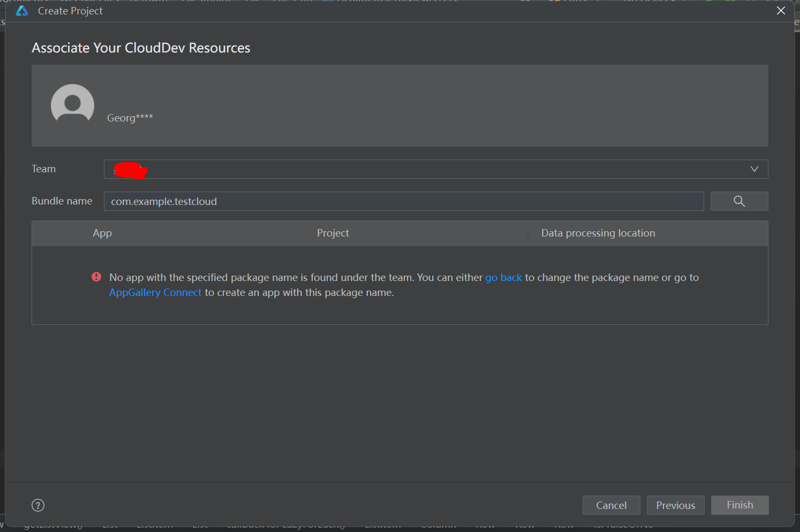Screen dimensions: 800x532
Task: Click the App column header
Action: click(102, 233)
